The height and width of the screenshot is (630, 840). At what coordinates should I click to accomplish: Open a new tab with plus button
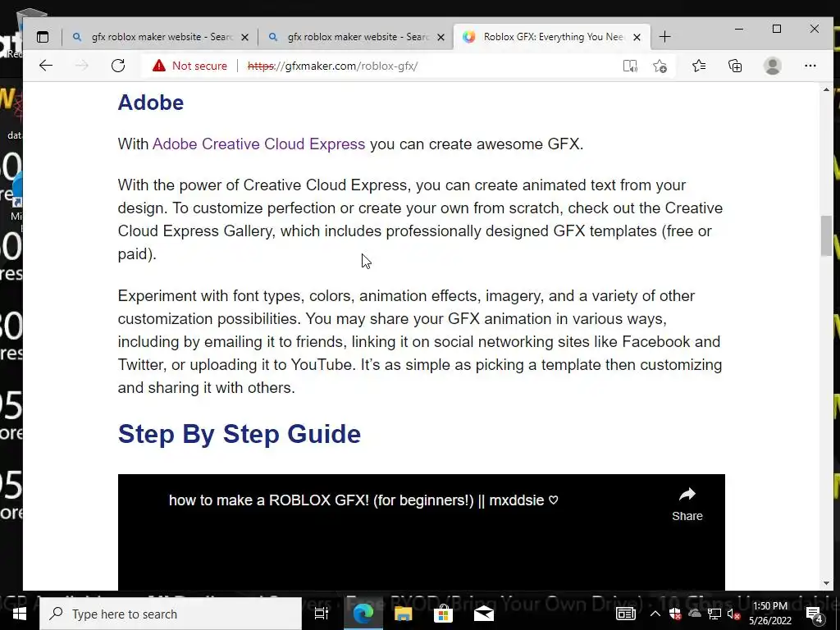click(664, 37)
